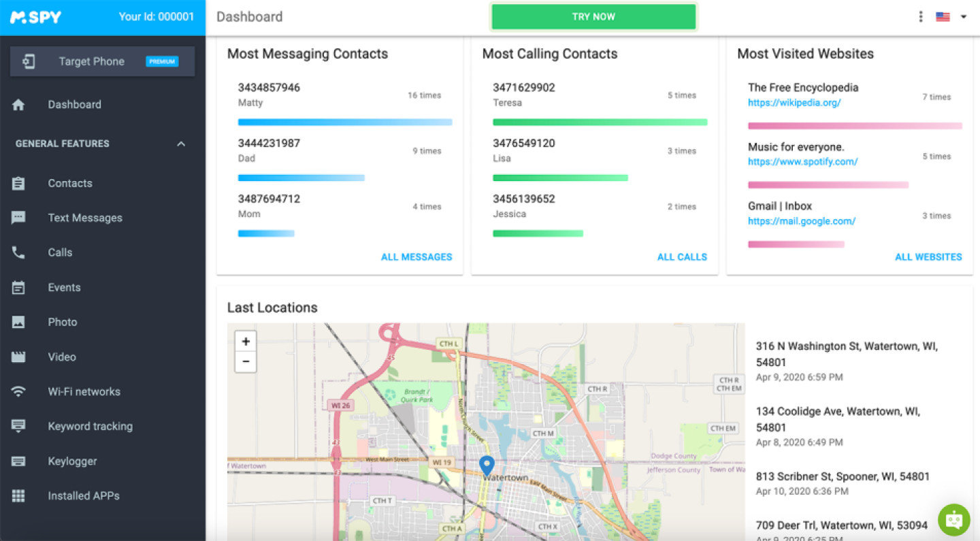Click the mSpy logo
Viewport: 980px width, 541px height.
(35, 17)
